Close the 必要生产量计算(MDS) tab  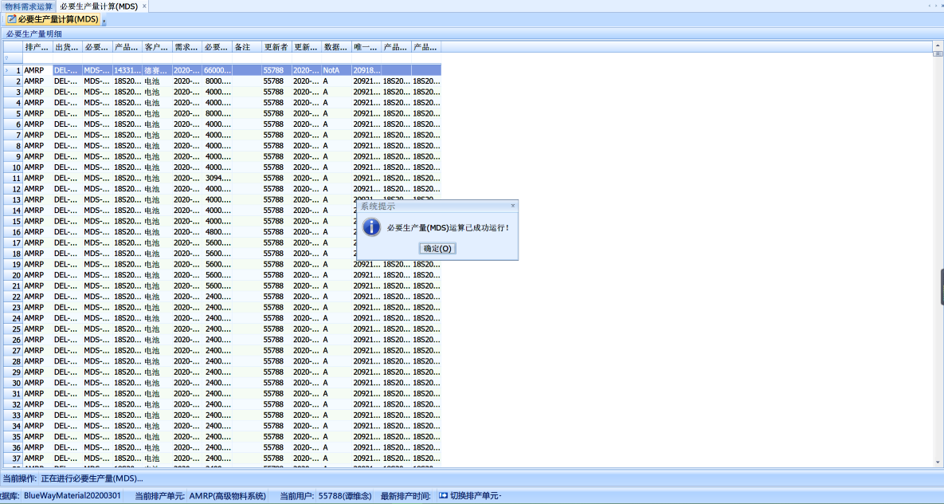tap(145, 6)
